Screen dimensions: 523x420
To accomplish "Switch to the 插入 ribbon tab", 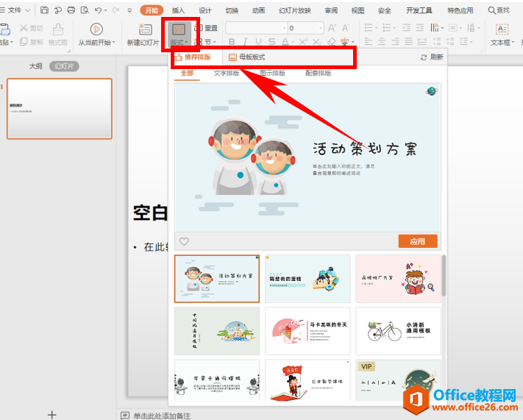I will [x=178, y=10].
